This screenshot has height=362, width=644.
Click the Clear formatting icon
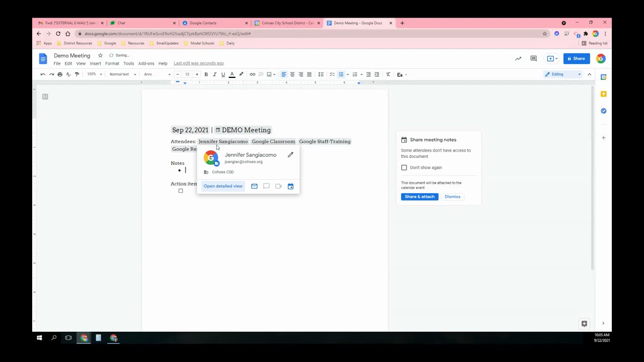point(388,74)
